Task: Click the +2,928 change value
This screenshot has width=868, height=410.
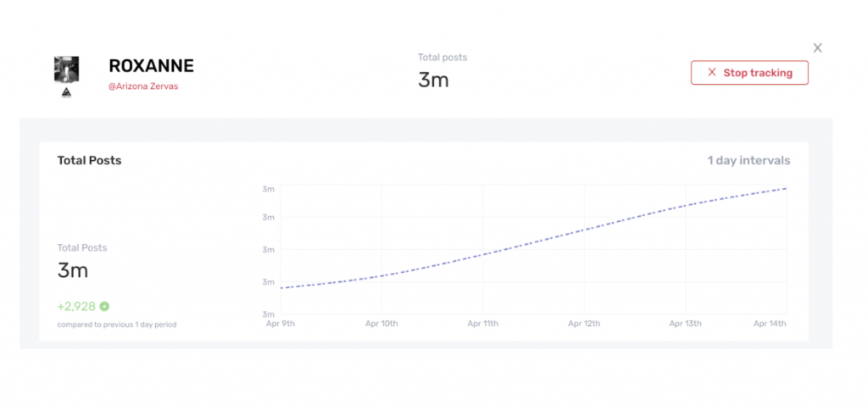Action: pos(76,306)
